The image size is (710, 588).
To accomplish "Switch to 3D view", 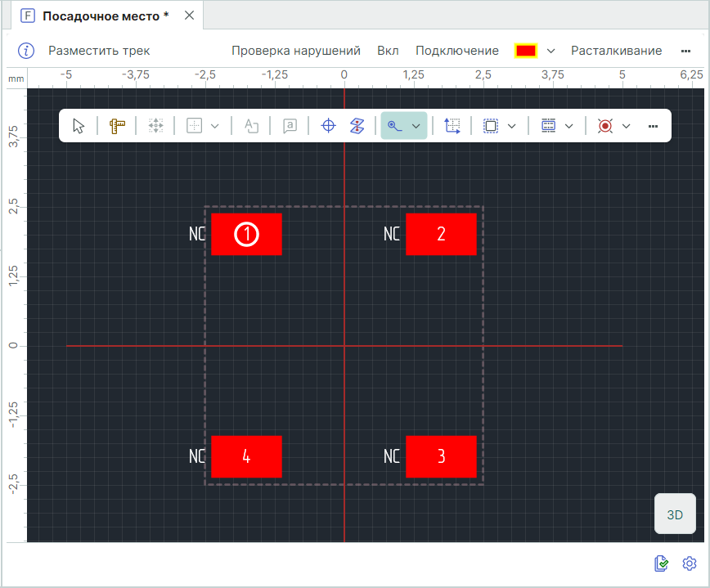I will (675, 514).
